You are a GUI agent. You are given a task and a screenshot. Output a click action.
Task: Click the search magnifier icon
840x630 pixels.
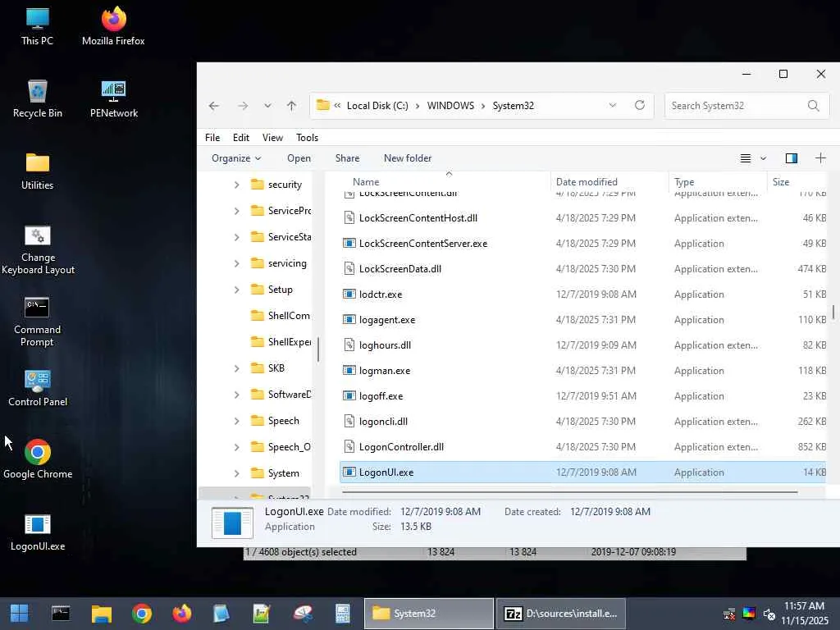[x=813, y=106]
